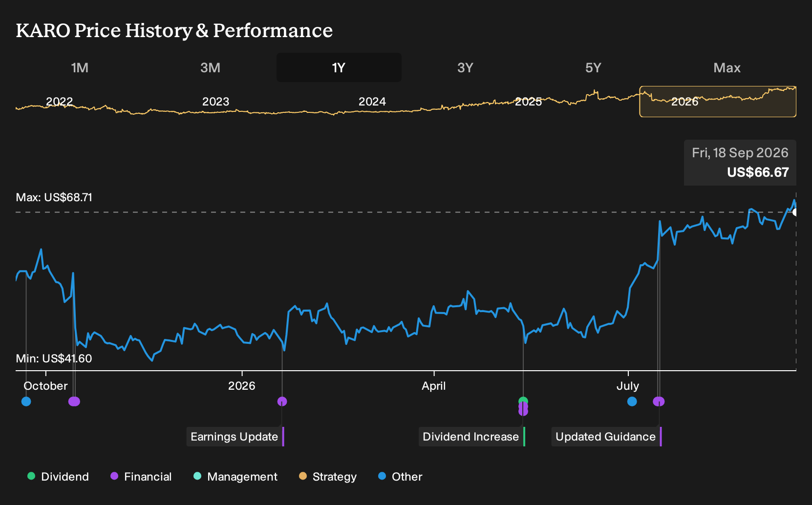This screenshot has height=505, width=812.
Task: Choose the 5Y time range
Action: (x=593, y=67)
